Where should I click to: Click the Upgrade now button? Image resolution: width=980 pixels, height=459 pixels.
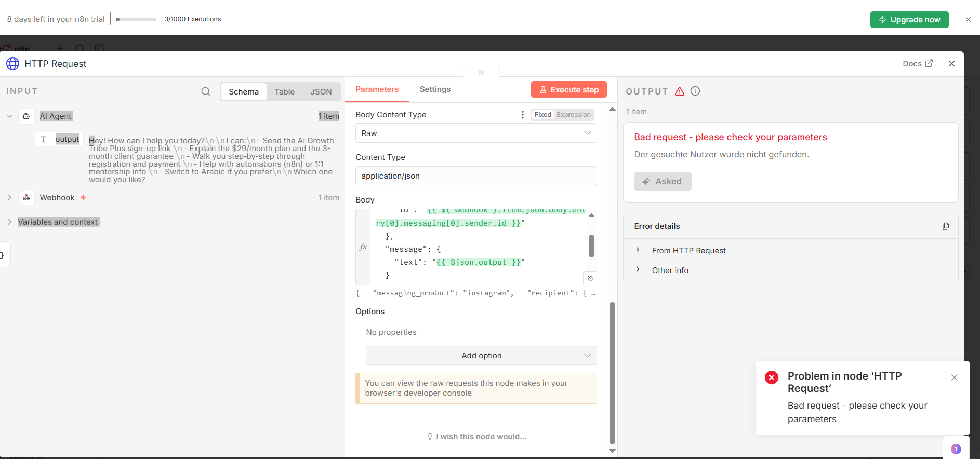point(909,20)
